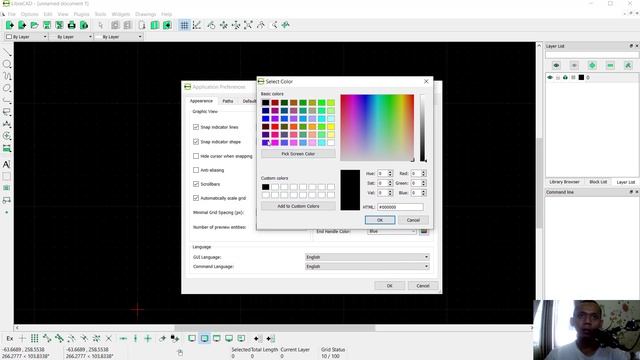
Task: Click the Open file folder icon
Action: 34,25
